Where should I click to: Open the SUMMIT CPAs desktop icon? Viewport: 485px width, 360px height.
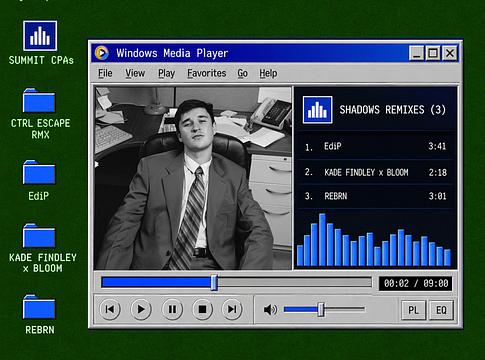40,36
